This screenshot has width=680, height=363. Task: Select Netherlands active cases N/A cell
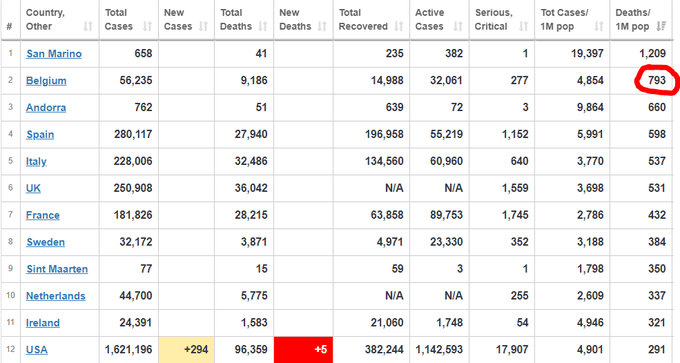click(x=453, y=295)
